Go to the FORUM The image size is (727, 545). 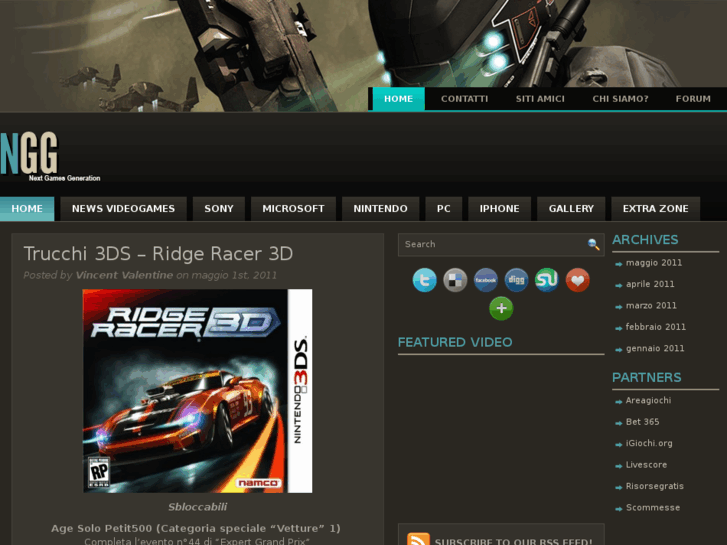tap(693, 99)
